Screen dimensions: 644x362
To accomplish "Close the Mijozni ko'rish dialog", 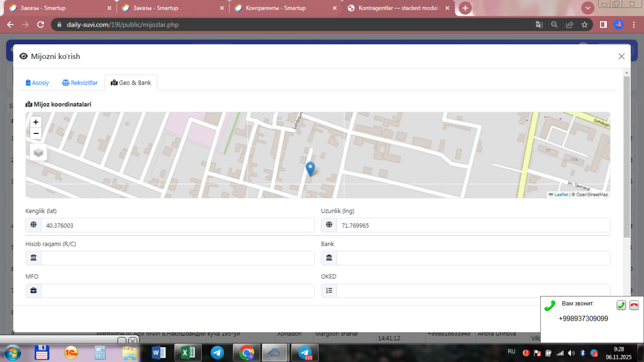I will [621, 56].
